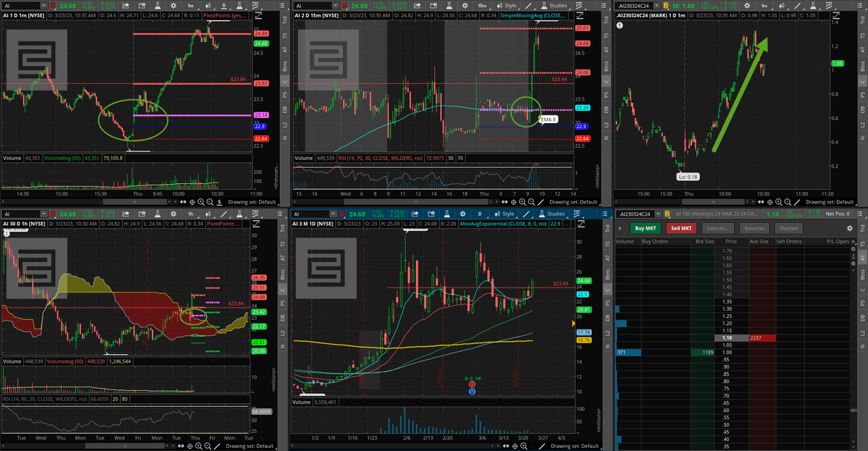Click zoom-out magnifier below AI 1m chart
The image size is (868, 451).
[210, 202]
